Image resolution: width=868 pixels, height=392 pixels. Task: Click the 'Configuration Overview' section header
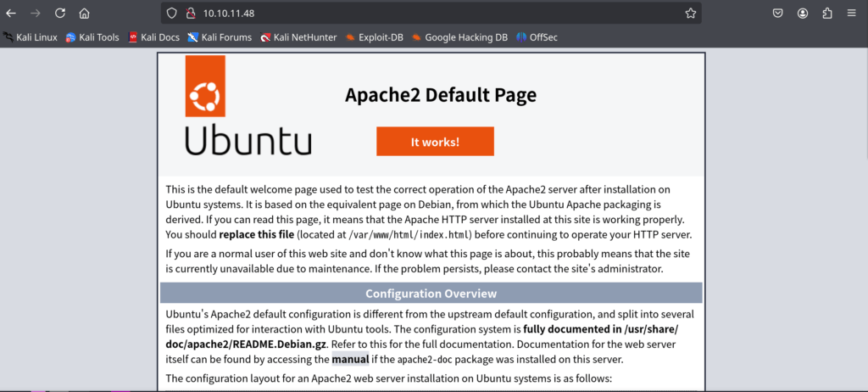[x=431, y=294]
